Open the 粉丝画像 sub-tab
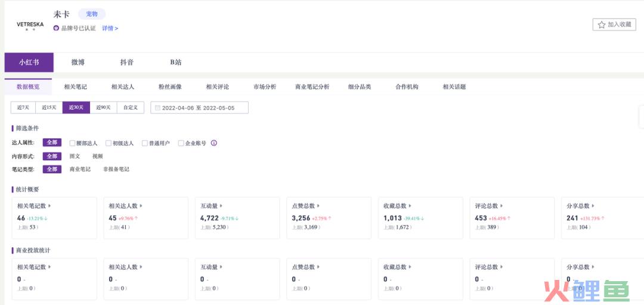This screenshot has height=305, width=644. click(x=170, y=87)
